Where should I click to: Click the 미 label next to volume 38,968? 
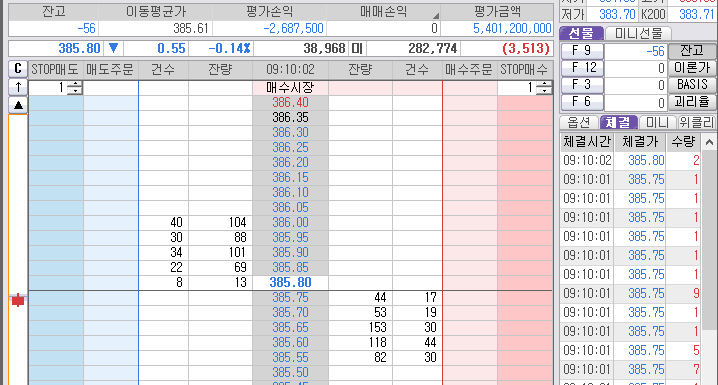tap(357, 48)
